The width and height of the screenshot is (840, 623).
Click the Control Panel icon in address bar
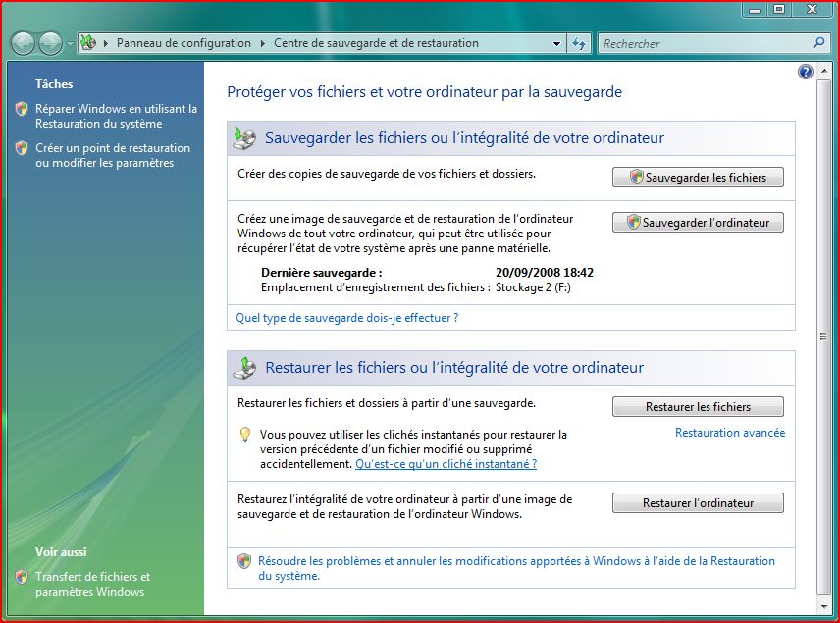click(89, 43)
